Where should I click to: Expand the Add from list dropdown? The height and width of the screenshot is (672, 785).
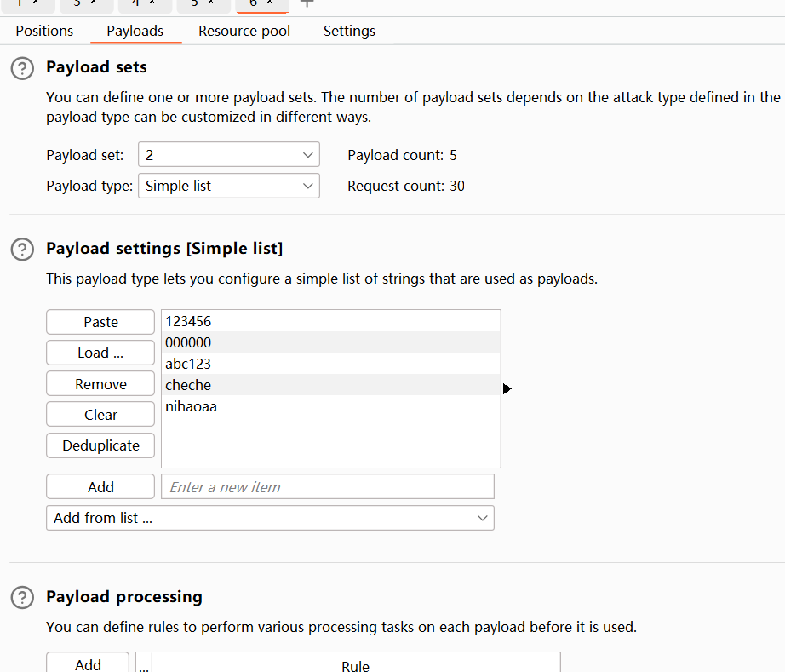(271, 518)
